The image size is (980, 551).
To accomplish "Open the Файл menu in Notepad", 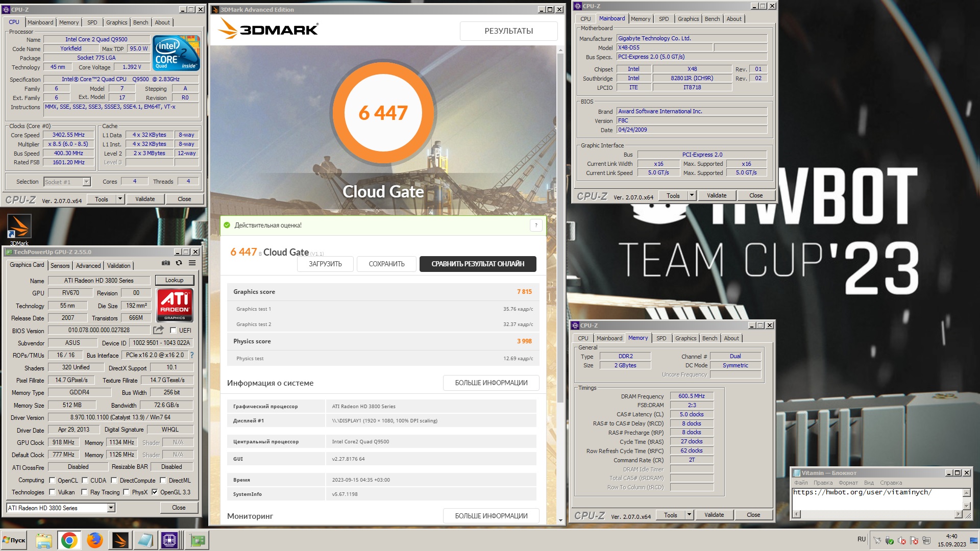I will (x=801, y=483).
